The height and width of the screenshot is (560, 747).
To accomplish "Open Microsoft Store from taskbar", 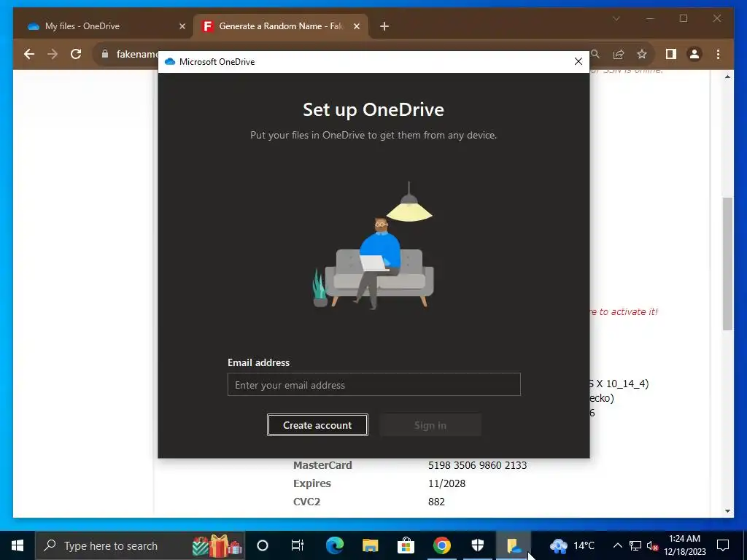I will (x=406, y=545).
